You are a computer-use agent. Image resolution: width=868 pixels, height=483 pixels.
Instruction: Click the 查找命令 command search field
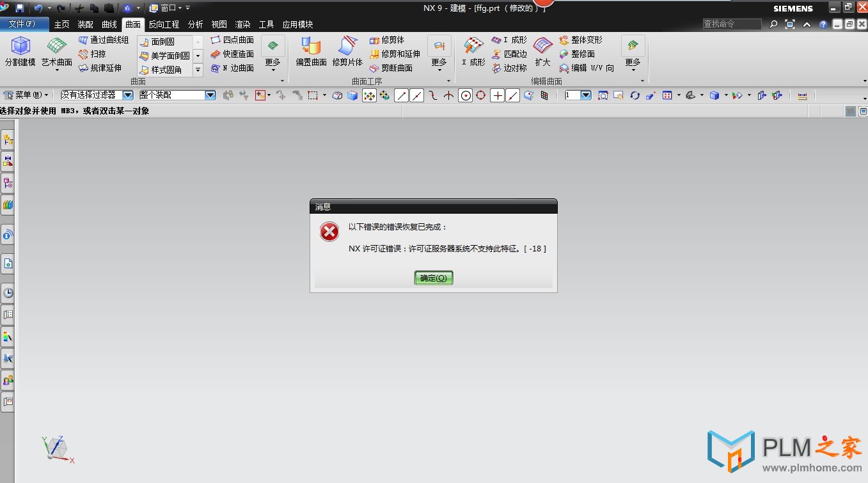[x=732, y=24]
